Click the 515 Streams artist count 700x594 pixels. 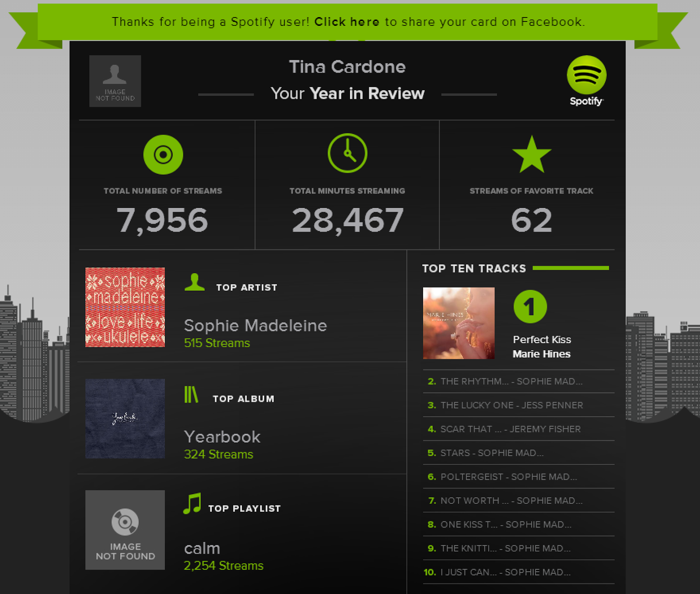[x=217, y=343]
